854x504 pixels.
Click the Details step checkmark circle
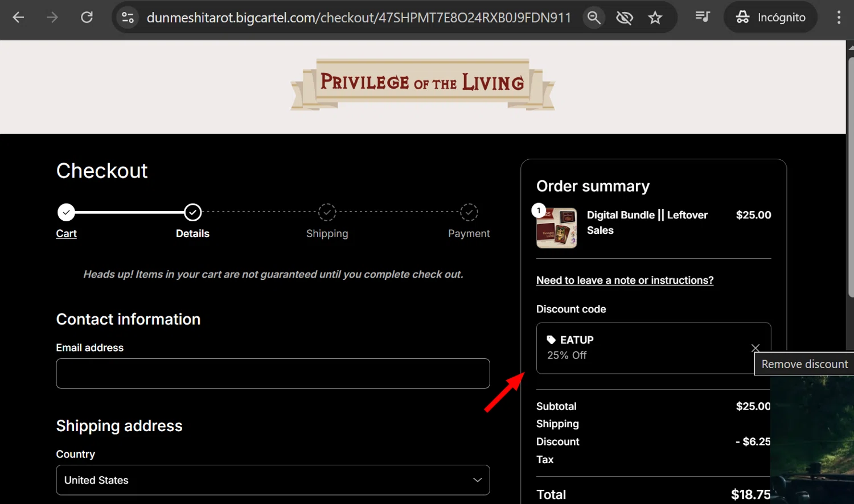point(193,212)
